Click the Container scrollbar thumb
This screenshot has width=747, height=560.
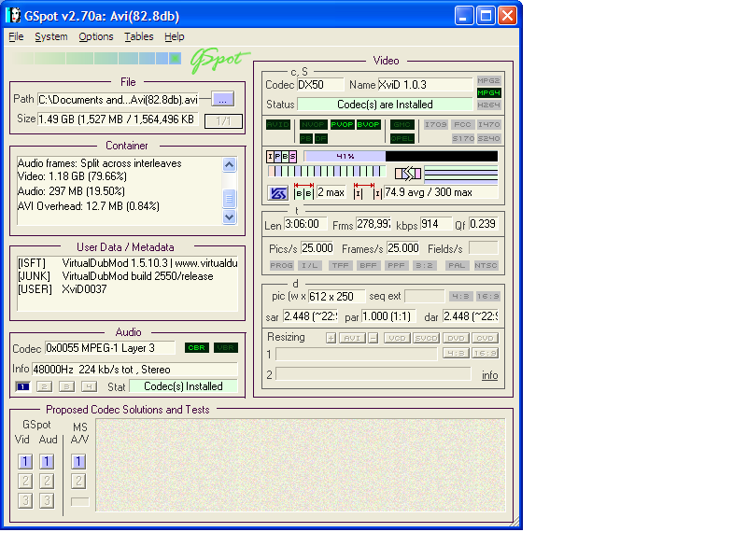pos(229,199)
